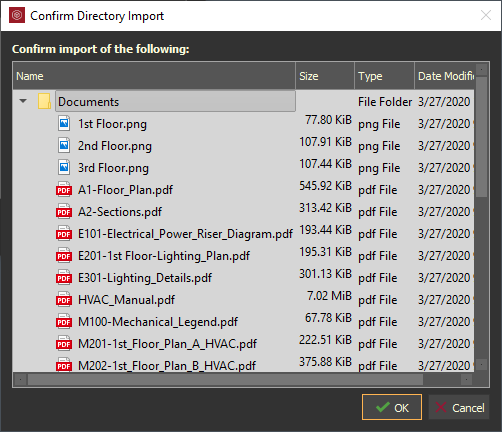Image resolution: width=502 pixels, height=432 pixels.
Task: Click the 1st Floor.png image file icon
Action: [x=64, y=123]
